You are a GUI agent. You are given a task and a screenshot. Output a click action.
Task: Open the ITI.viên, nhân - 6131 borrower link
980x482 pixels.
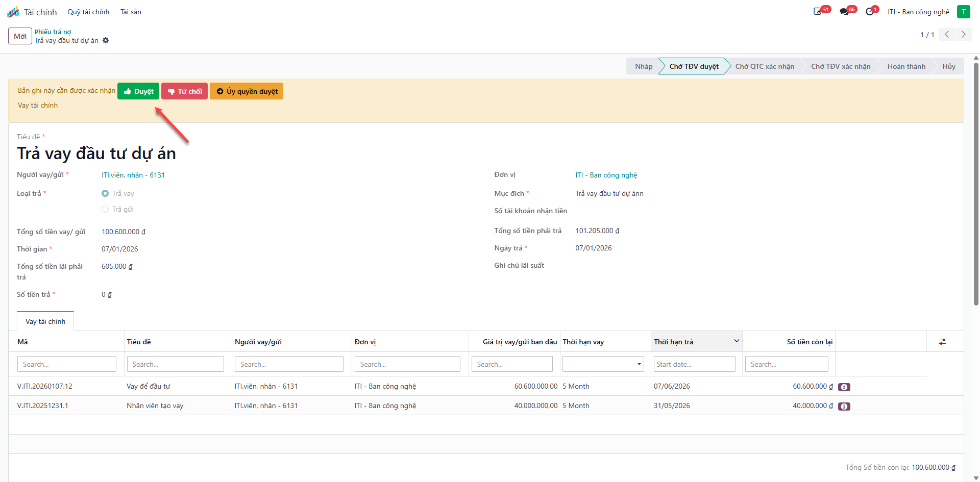(x=133, y=175)
